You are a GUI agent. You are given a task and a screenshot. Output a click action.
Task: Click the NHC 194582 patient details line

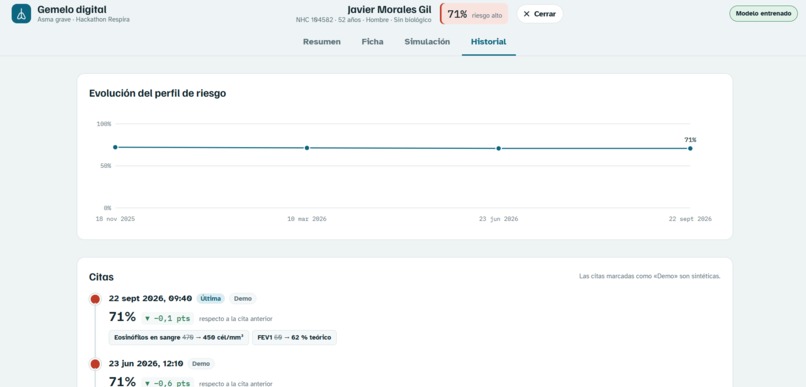363,20
